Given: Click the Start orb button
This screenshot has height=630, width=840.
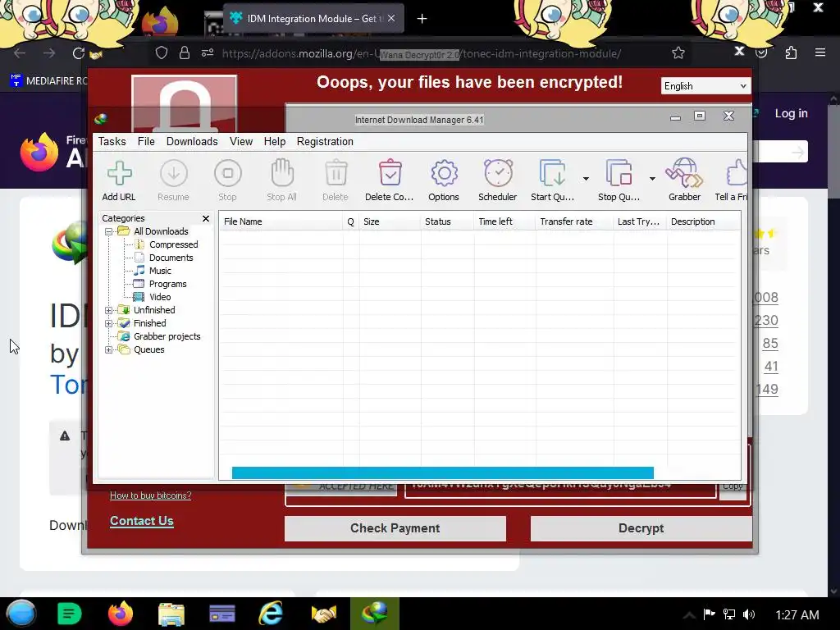Looking at the screenshot, I should (21, 614).
